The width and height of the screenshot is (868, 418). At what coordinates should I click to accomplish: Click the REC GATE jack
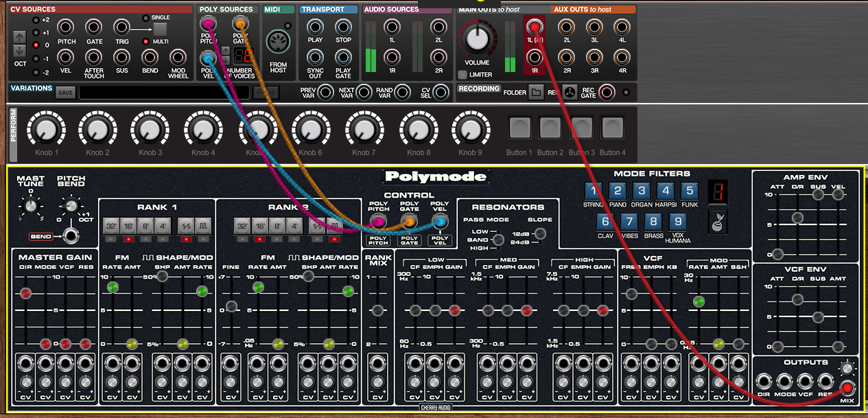click(607, 92)
